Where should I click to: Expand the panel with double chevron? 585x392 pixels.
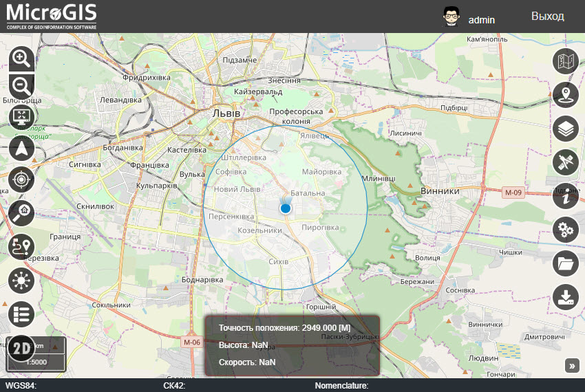point(572,366)
